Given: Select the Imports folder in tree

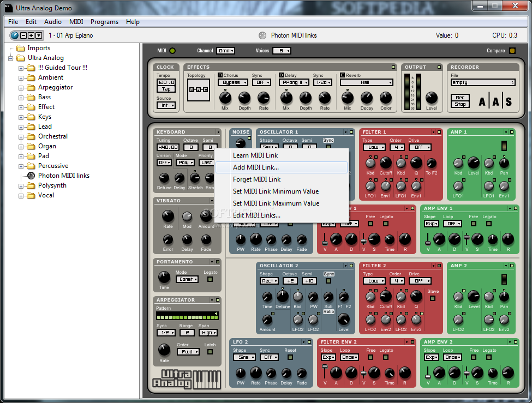Looking at the screenshot, I should (39, 48).
